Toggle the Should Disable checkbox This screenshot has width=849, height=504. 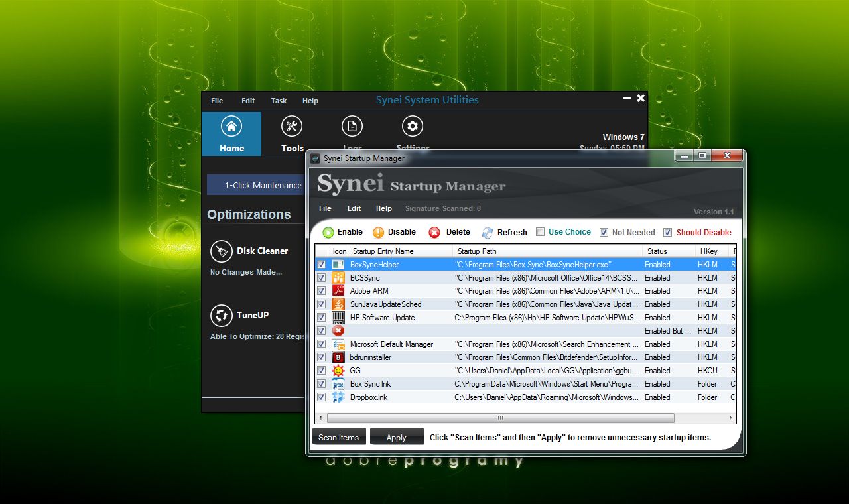[668, 233]
